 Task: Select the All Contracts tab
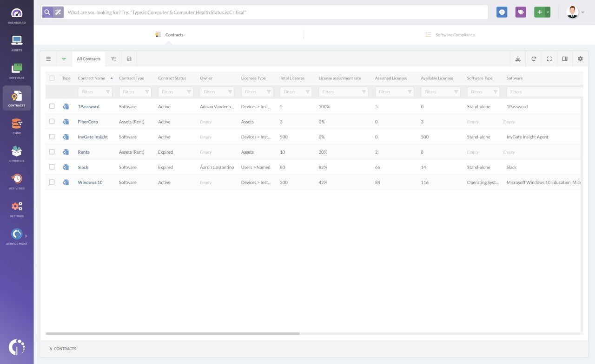click(x=88, y=58)
